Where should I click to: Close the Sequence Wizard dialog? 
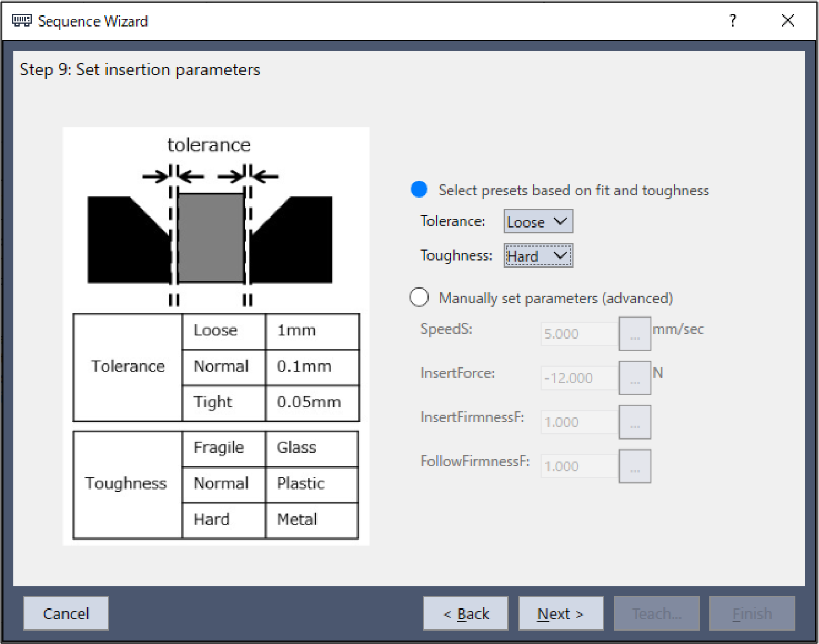[787, 21]
